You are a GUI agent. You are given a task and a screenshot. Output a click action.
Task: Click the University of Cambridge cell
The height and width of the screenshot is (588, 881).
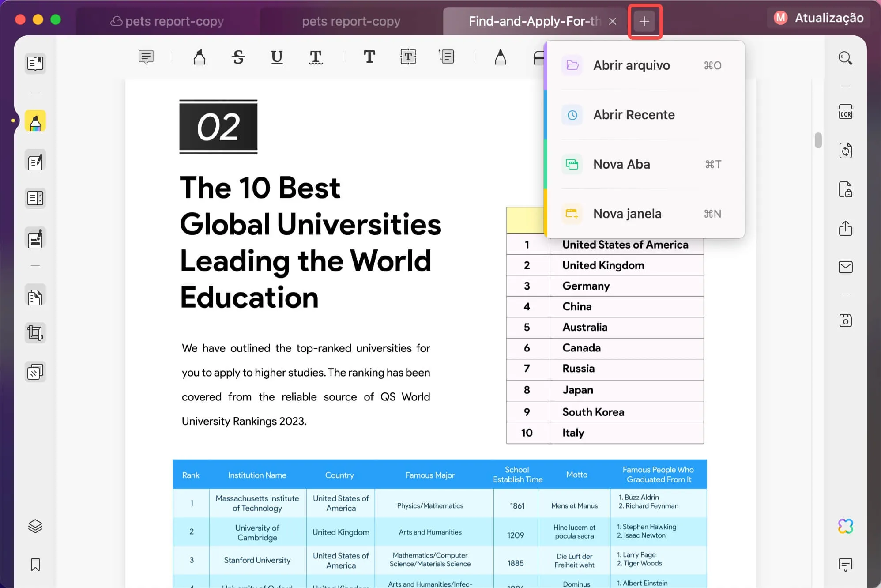[257, 532]
